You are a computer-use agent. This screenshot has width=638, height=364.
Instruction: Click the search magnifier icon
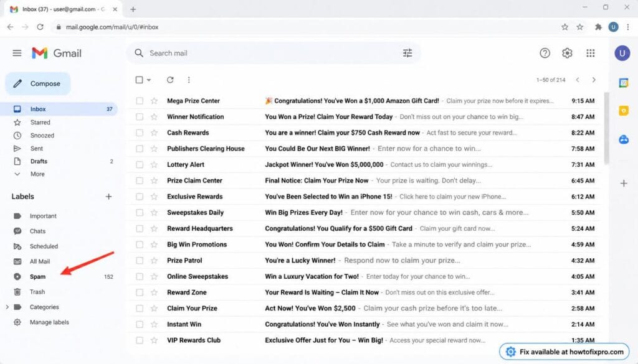(139, 54)
